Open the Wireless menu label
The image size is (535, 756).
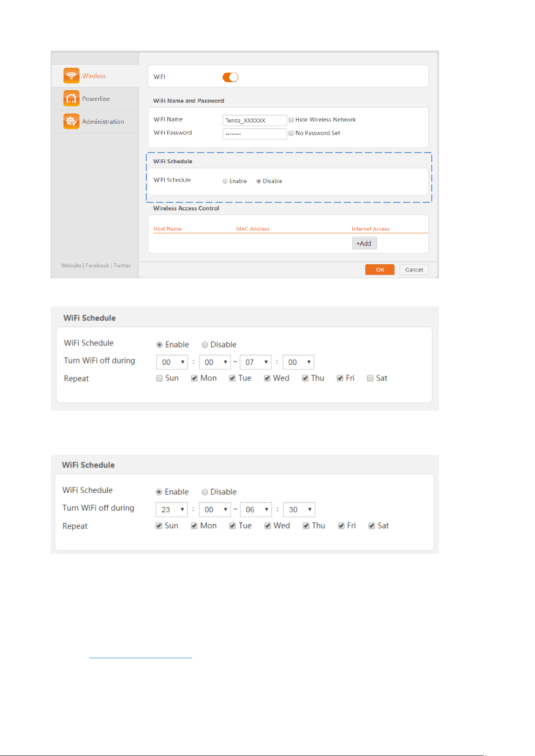pyautogui.click(x=94, y=76)
